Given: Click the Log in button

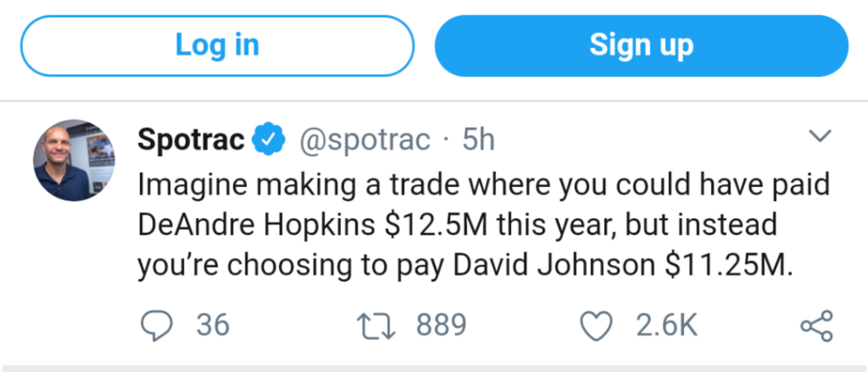Looking at the screenshot, I should point(217,46).
